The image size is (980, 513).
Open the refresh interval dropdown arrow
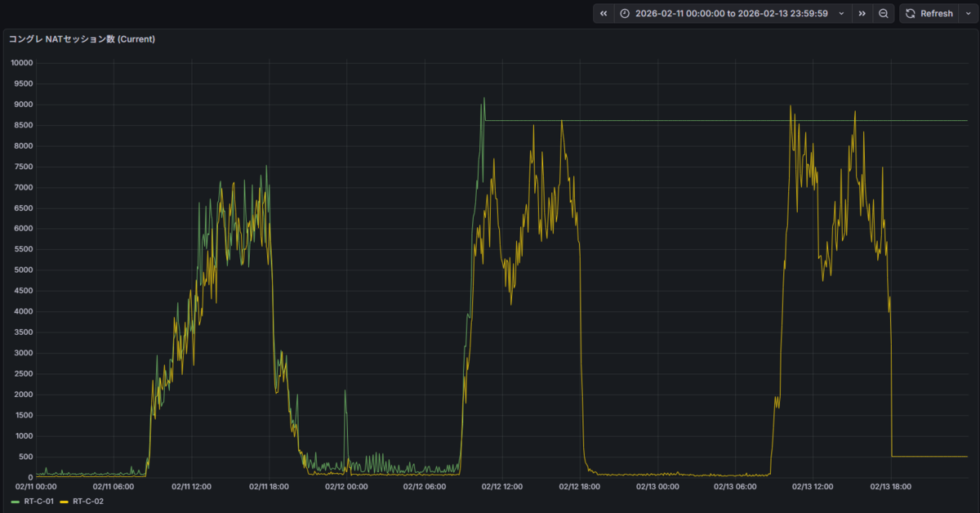pyautogui.click(x=969, y=14)
